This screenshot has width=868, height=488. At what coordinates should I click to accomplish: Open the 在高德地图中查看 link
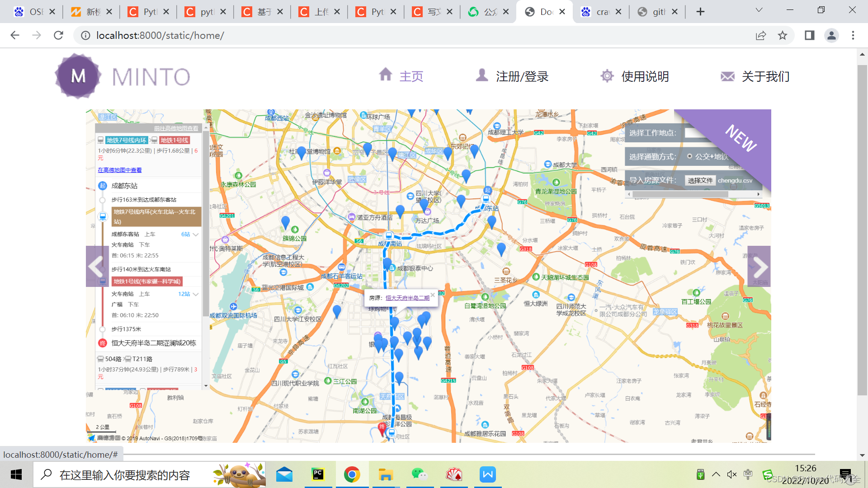tap(120, 170)
